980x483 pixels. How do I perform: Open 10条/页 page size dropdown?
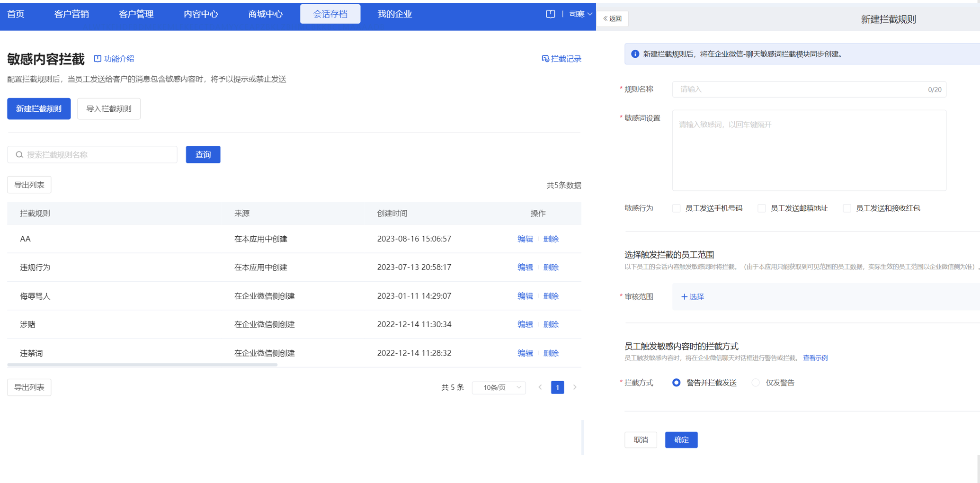point(499,387)
